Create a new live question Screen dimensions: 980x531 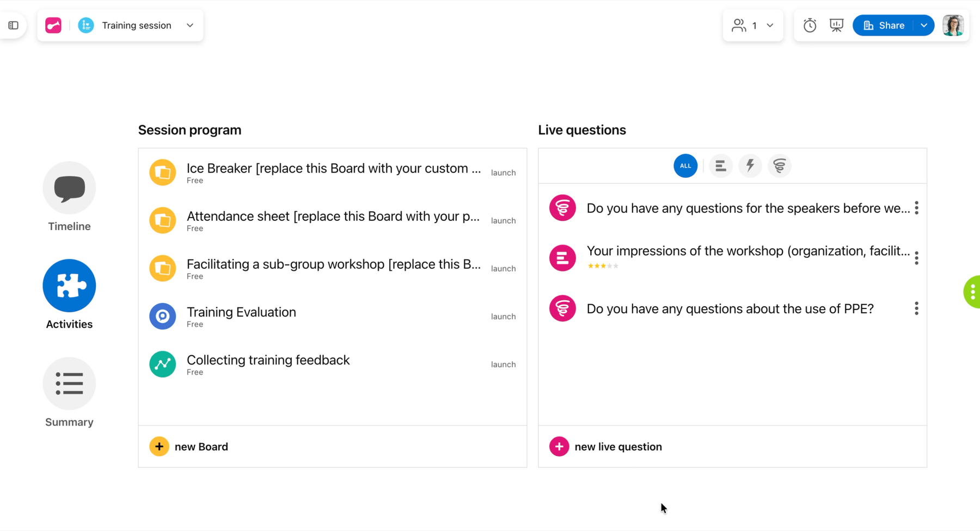(x=605, y=447)
